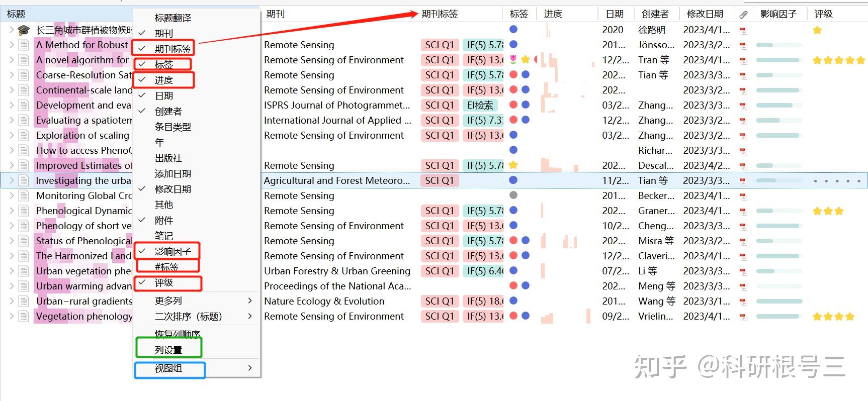Expand the 'Vegetation phenology' item
The height and width of the screenshot is (401, 868).
(12, 317)
